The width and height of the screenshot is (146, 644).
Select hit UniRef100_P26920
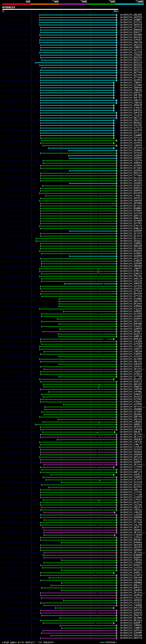[131, 326]
